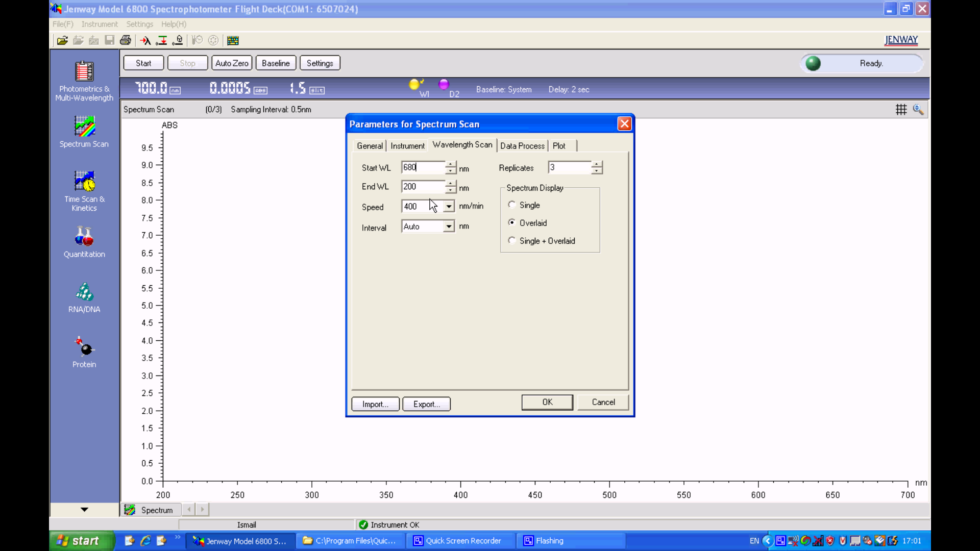
Task: Click the Auto Zero button
Action: 232,63
